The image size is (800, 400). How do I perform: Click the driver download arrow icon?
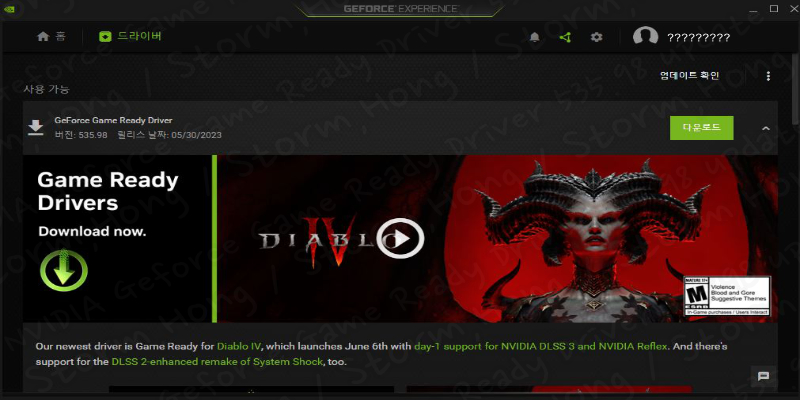[35, 128]
